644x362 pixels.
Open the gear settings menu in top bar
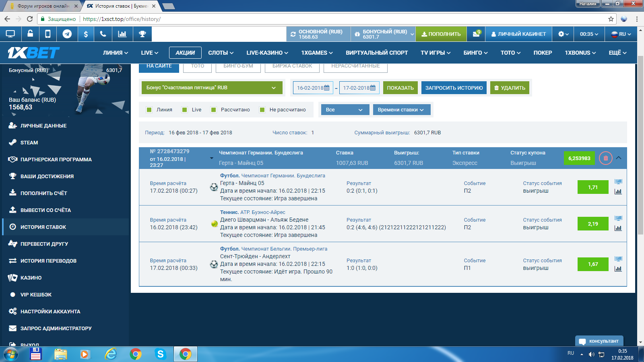[563, 34]
